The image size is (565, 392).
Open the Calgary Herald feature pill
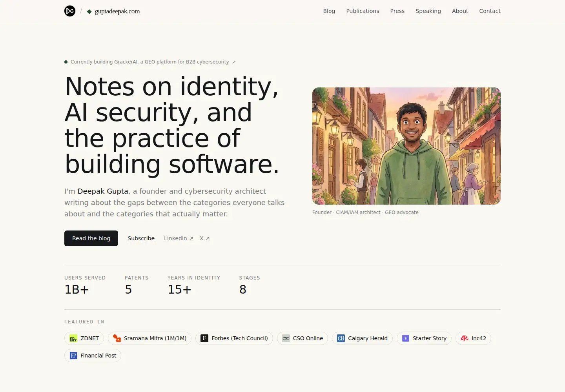[362, 338]
